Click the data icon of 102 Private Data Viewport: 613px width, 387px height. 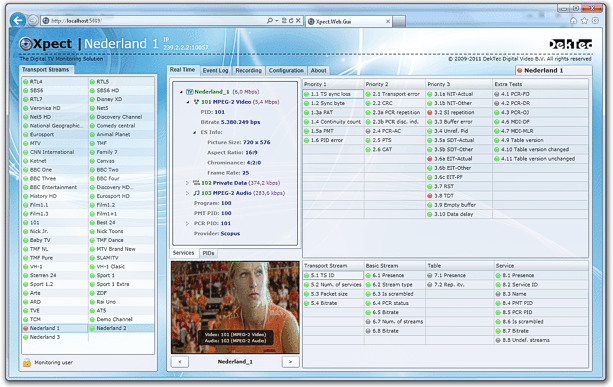tap(197, 183)
